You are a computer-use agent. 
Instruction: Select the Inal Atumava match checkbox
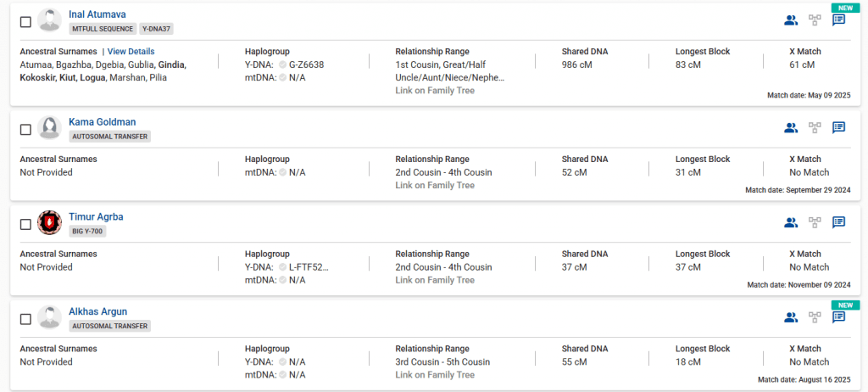point(25,21)
